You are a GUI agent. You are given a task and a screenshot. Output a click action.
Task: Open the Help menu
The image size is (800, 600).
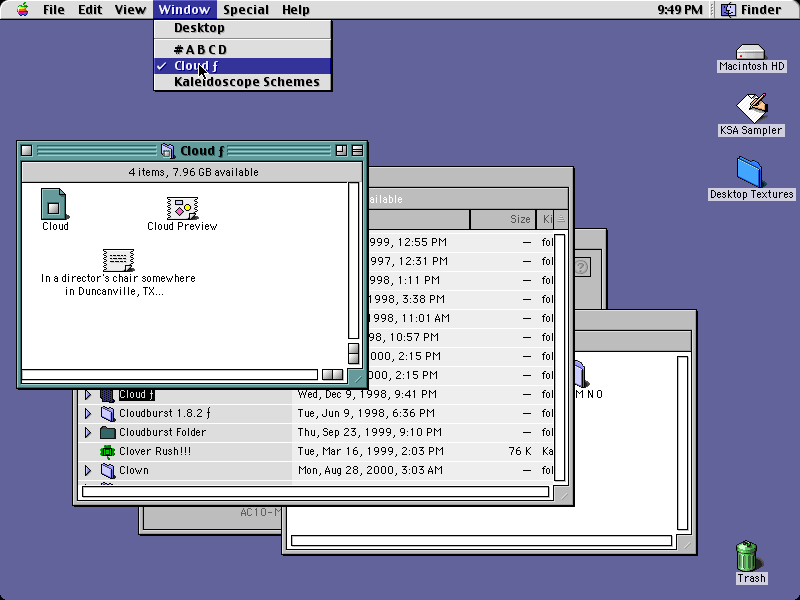pos(295,10)
